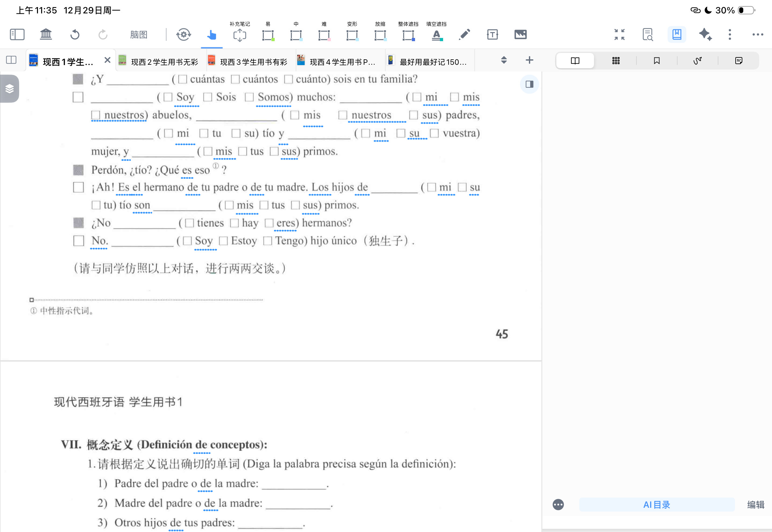Click the 编辑 button
The height and width of the screenshot is (532, 772).
tap(755, 504)
